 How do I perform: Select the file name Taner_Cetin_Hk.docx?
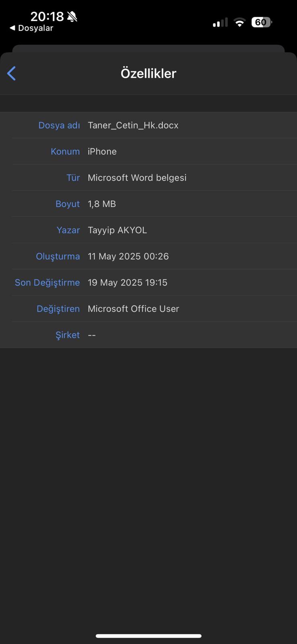click(x=133, y=125)
